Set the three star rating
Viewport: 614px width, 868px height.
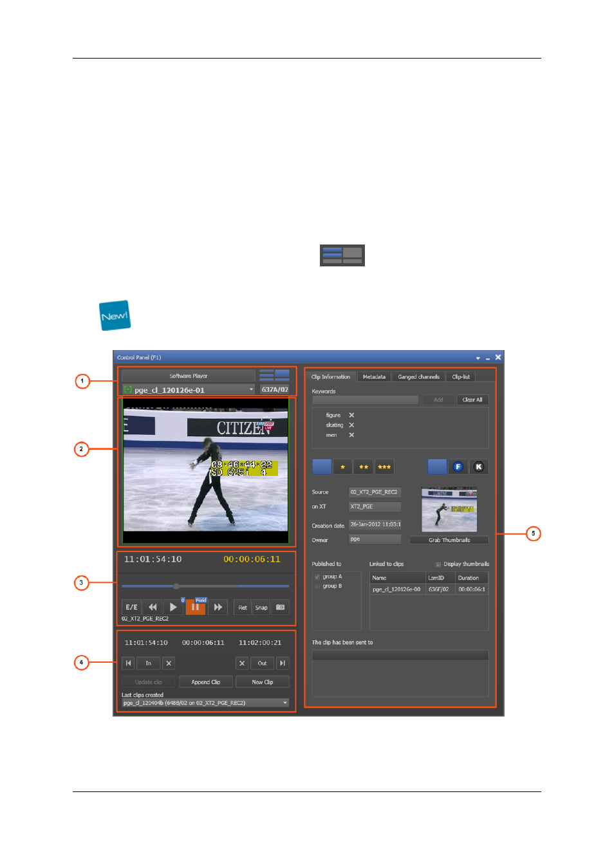(x=384, y=466)
